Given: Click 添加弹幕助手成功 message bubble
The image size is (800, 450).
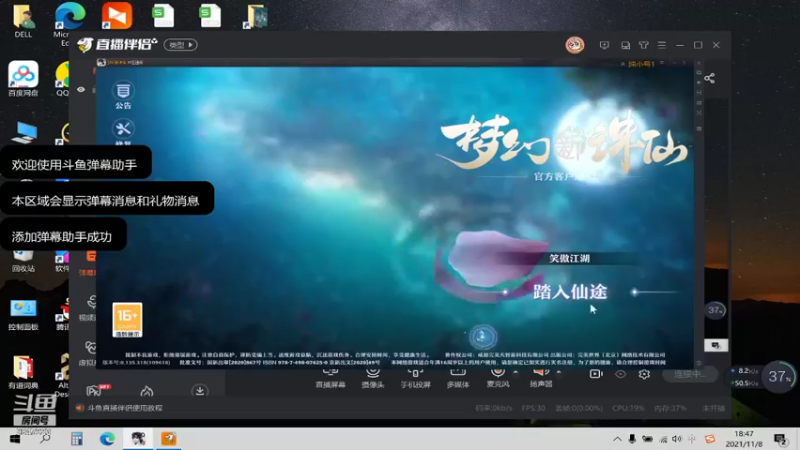Looking at the screenshot, I should [63, 235].
